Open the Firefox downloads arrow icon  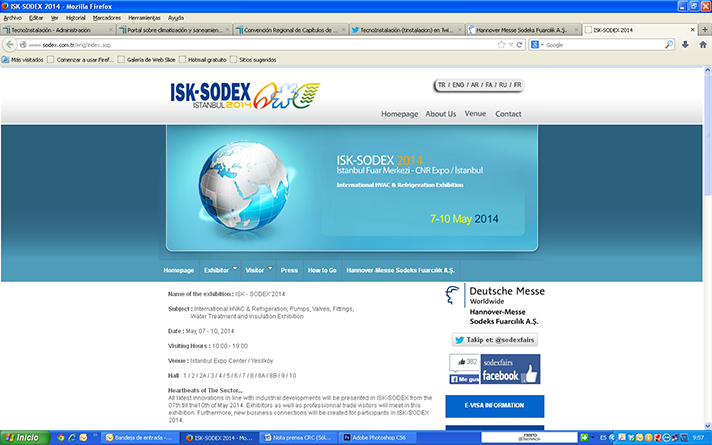tap(685, 44)
